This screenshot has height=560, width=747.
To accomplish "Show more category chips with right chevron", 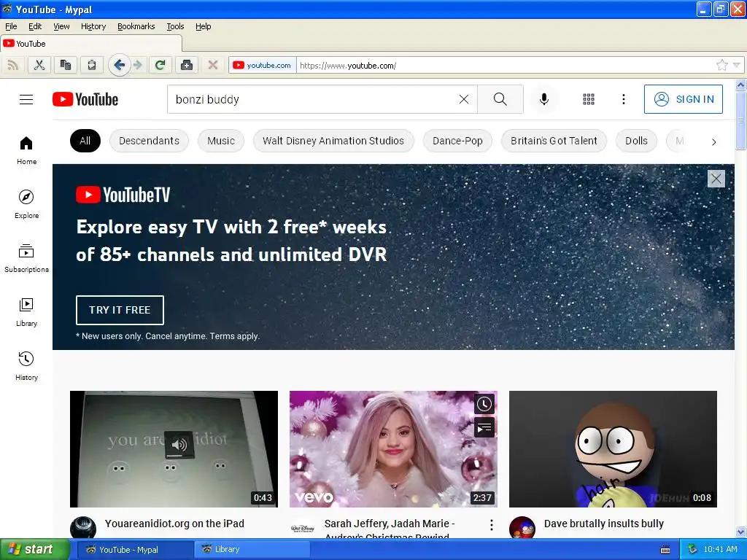I will (x=713, y=141).
